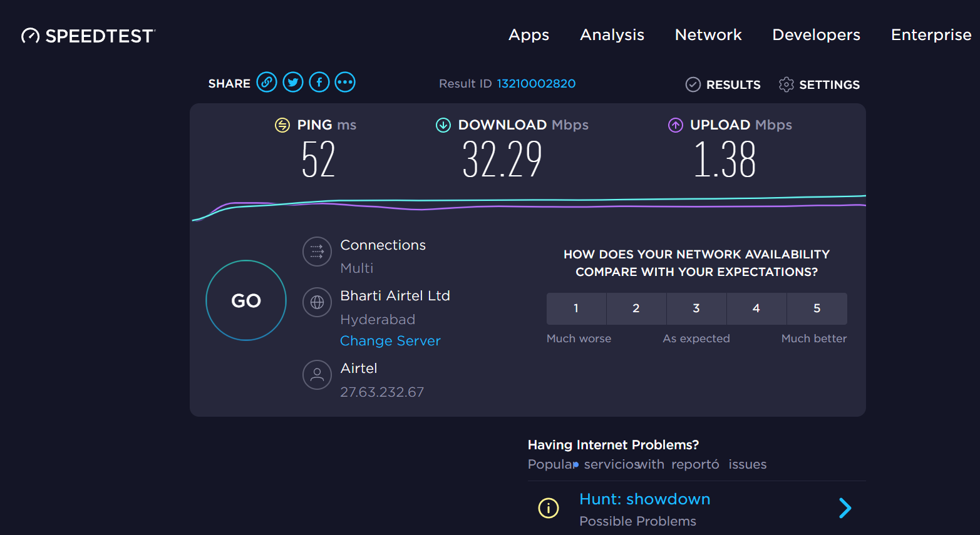Select rating 3 As expected
The width and height of the screenshot is (980, 535).
pos(696,308)
